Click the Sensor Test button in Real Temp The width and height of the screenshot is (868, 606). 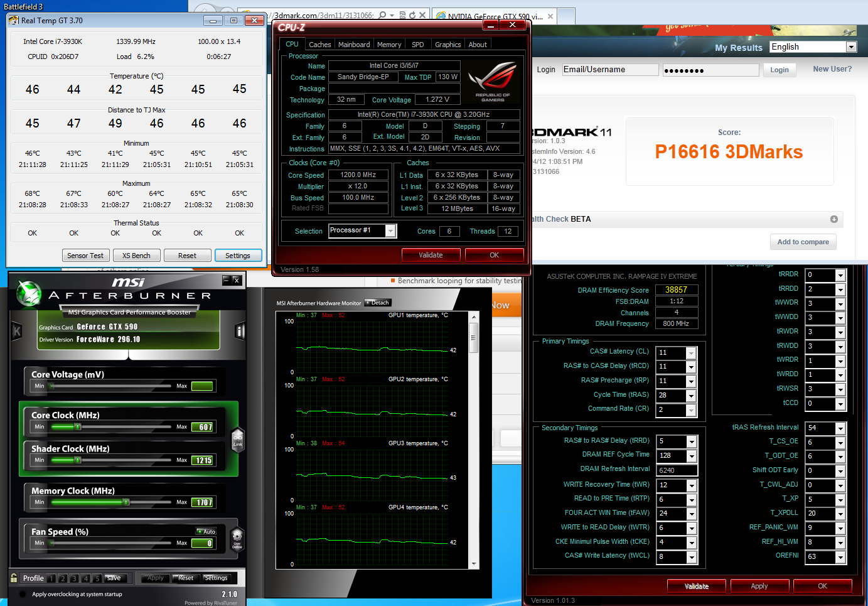pyautogui.click(x=85, y=256)
